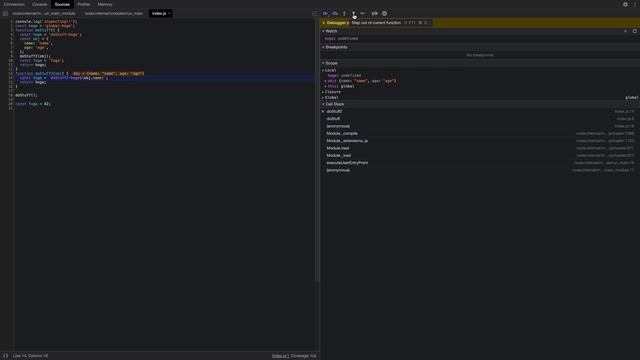Step over the next function call
This screenshot has height=360, width=640.
tap(335, 13)
